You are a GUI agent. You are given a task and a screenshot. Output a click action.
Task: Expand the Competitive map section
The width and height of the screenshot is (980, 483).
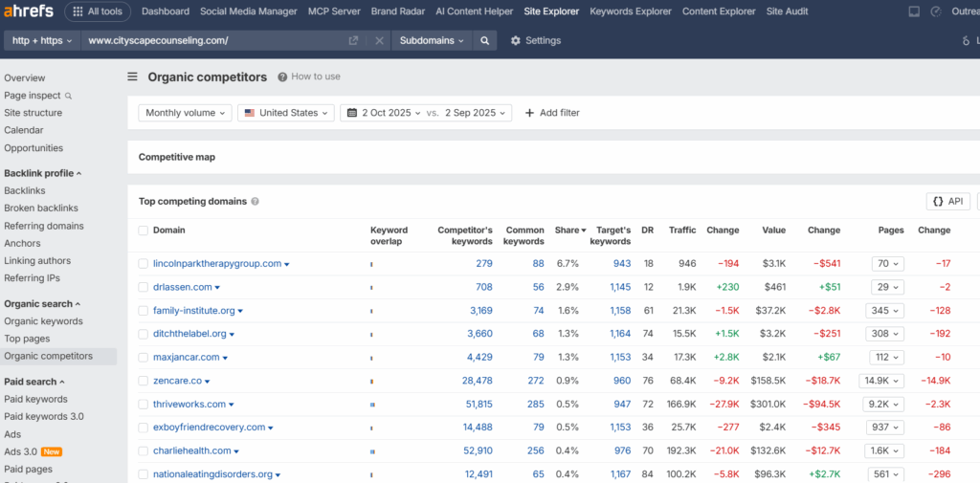click(177, 157)
